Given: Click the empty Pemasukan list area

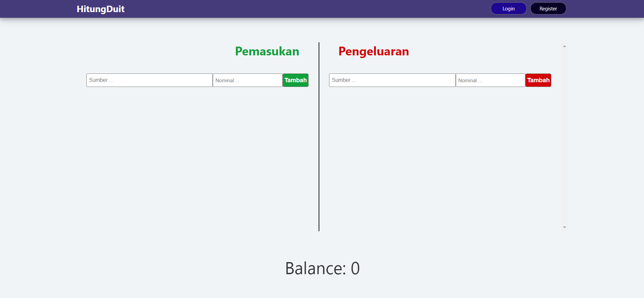Looking at the screenshot, I should click(x=197, y=158).
